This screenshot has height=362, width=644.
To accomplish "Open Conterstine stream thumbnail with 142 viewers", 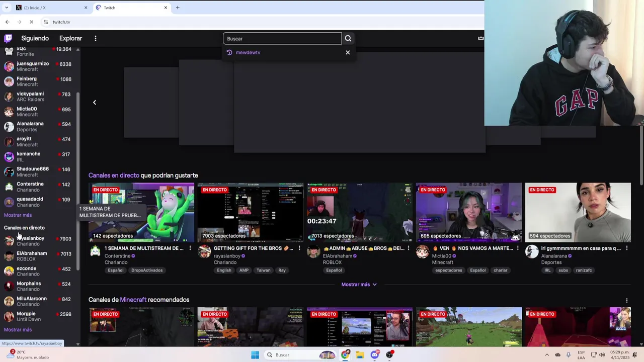I will 141,213.
